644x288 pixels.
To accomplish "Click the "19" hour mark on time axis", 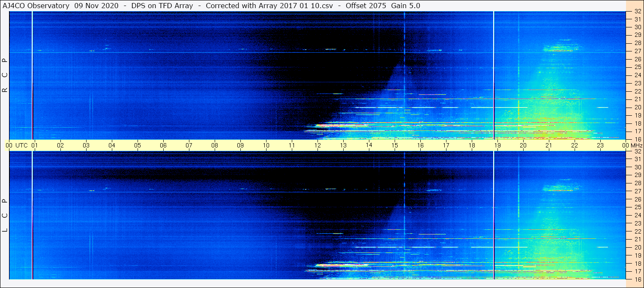I will (497, 145).
